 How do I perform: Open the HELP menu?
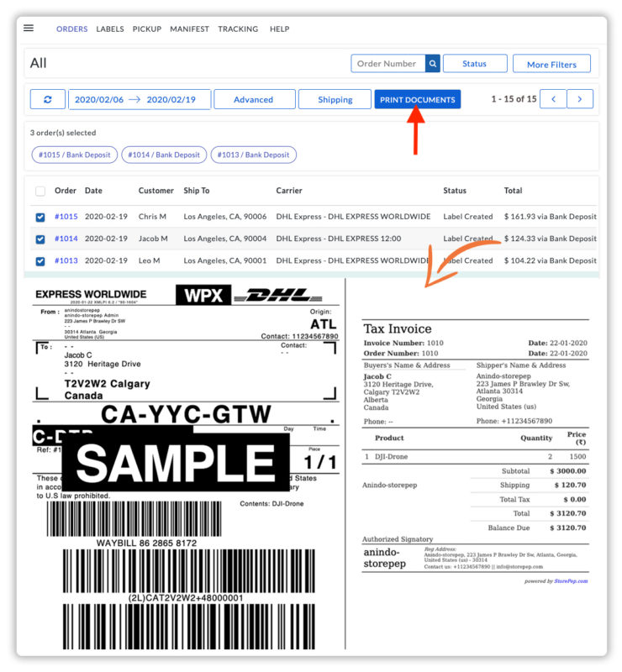pyautogui.click(x=279, y=29)
